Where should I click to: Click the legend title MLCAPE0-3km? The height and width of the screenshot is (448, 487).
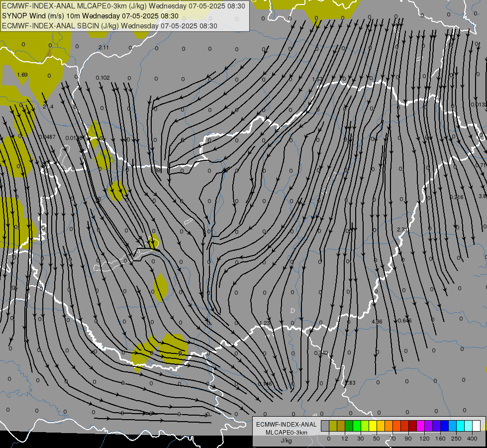(286, 433)
